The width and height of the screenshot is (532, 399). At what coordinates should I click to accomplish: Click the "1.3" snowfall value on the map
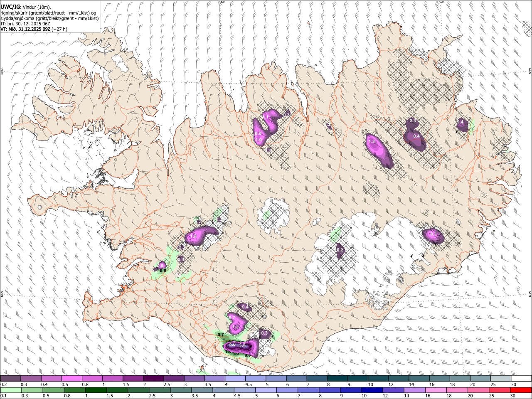click(x=372, y=142)
